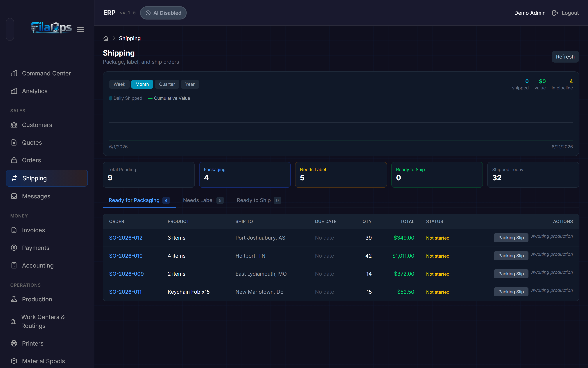Click the Shipping arrows icon
Image resolution: width=588 pixels, height=368 pixels.
14,178
